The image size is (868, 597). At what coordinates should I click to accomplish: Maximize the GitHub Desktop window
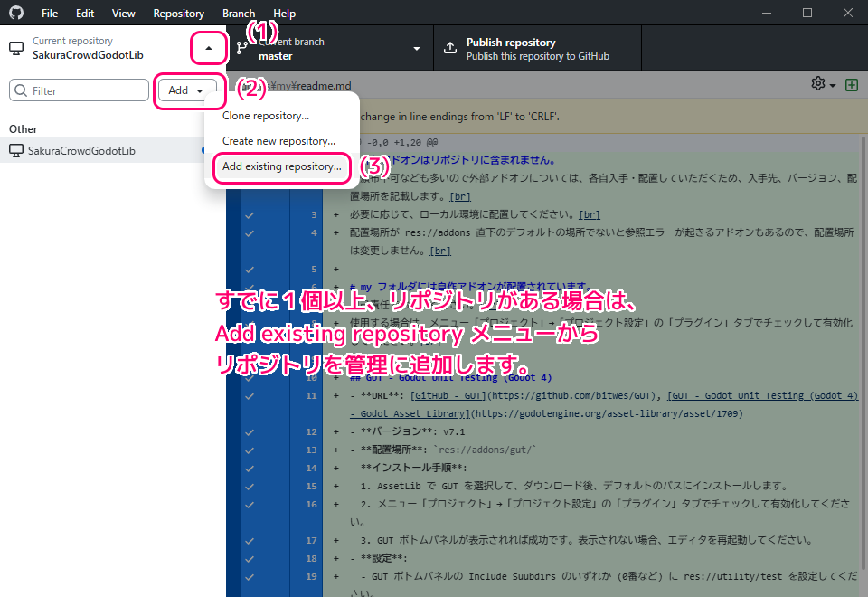[x=807, y=13]
